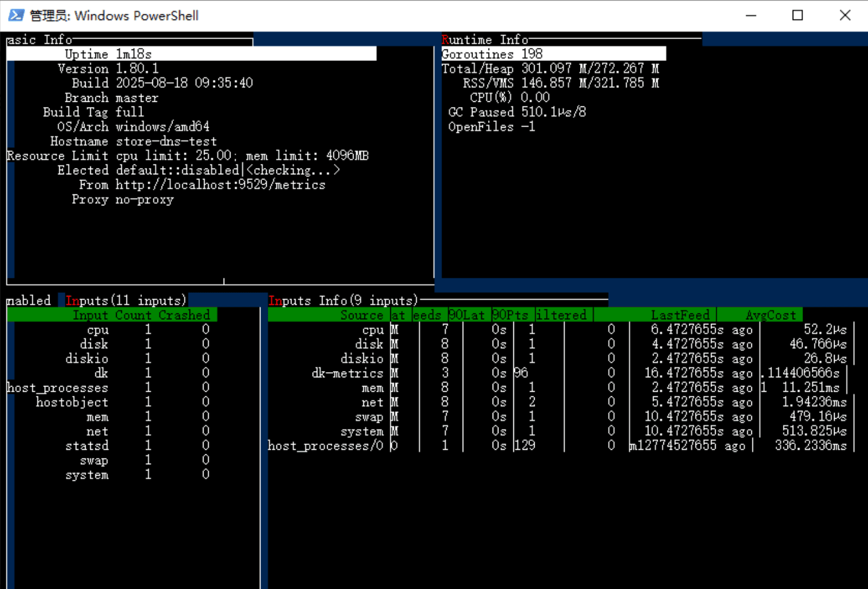Click the LastFeed column header
The width and height of the screenshot is (868, 589).
(x=680, y=315)
